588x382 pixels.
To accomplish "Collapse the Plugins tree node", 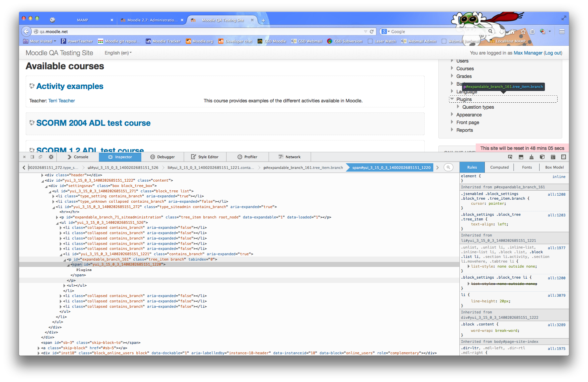I will tap(452, 99).
